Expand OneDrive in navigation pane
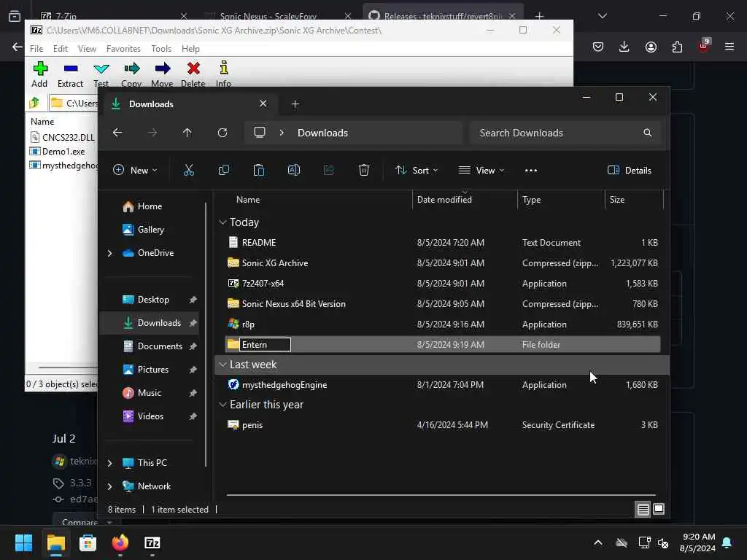The height and width of the screenshot is (560, 747). (x=110, y=253)
